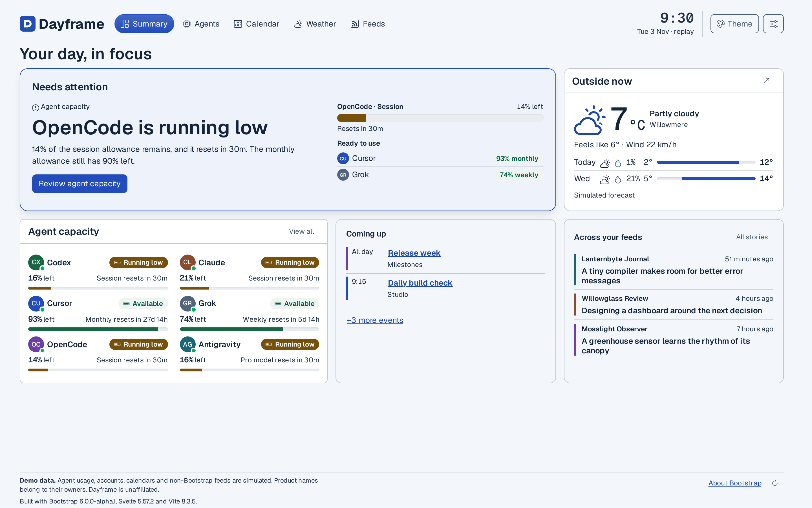
Task: Click the Grok GR avatar in Agent capacity
Action: pyautogui.click(x=187, y=303)
